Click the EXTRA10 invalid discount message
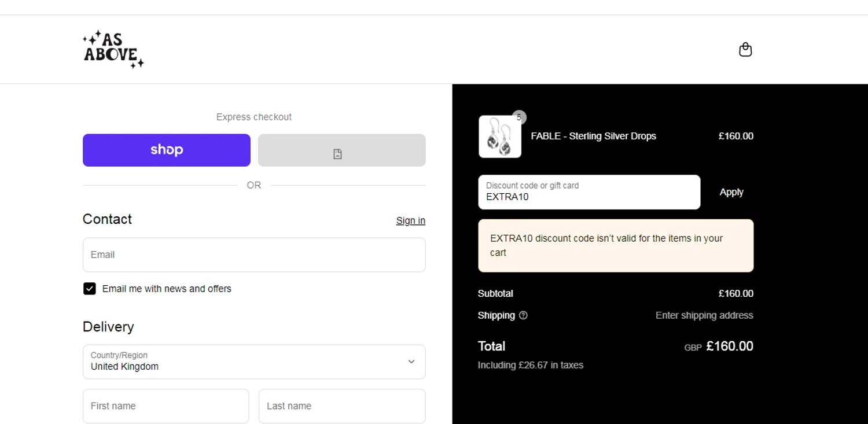Viewport: 868px width, 424px height. point(616,245)
